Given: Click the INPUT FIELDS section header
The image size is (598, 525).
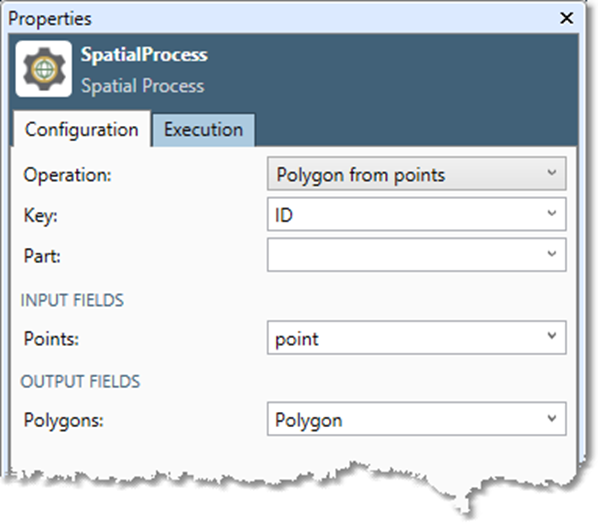Looking at the screenshot, I should (x=72, y=300).
